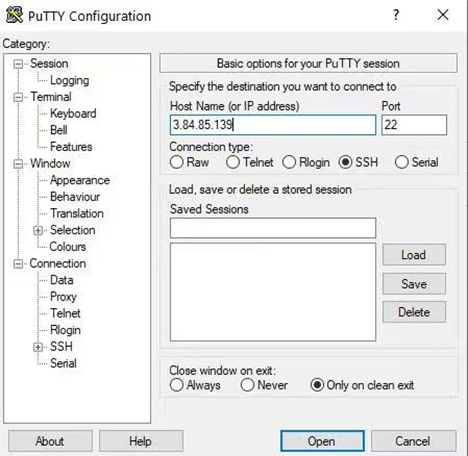Set close window on exit to Never
Screen dimensions: 468x456
pos(247,385)
